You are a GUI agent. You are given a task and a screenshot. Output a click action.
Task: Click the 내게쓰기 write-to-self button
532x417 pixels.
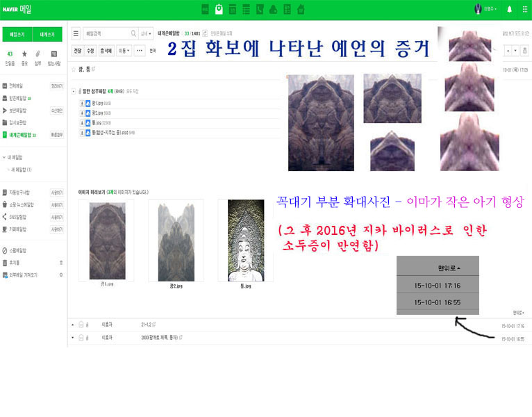pos(47,34)
